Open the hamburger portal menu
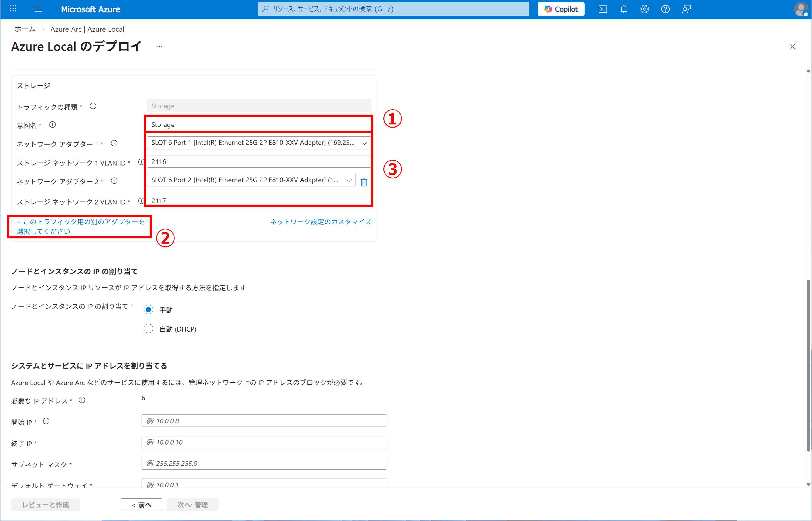 (38, 9)
